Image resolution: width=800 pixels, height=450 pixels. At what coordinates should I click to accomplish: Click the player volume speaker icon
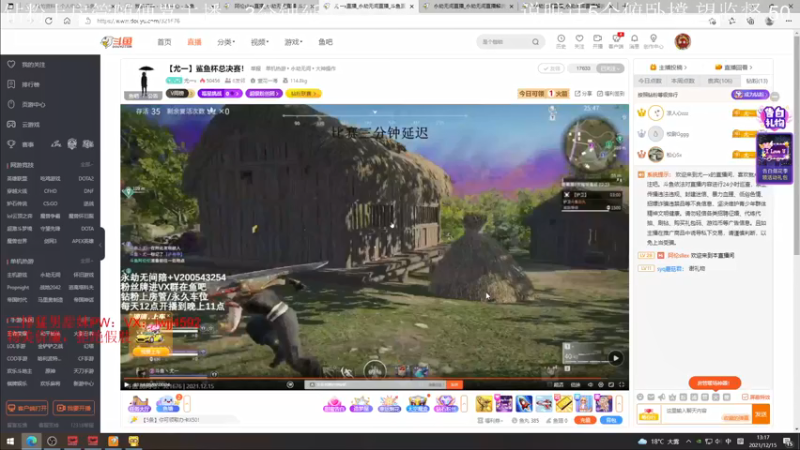[x=590, y=385]
